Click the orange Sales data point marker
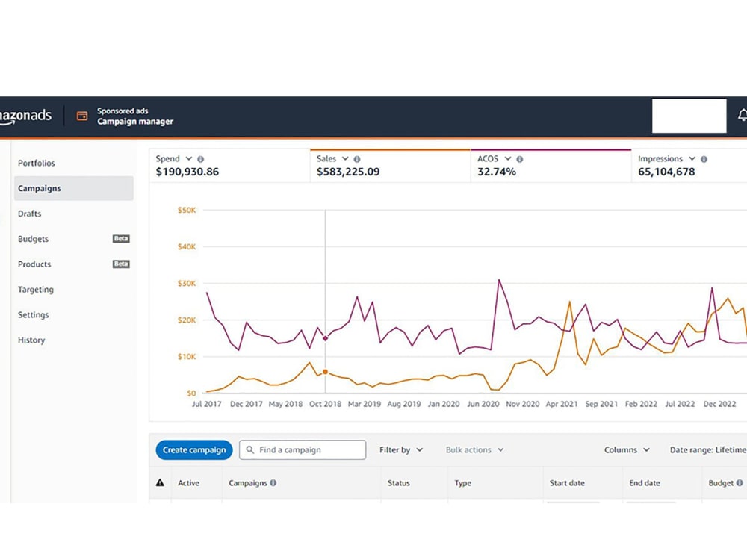The width and height of the screenshot is (747, 560). [326, 372]
